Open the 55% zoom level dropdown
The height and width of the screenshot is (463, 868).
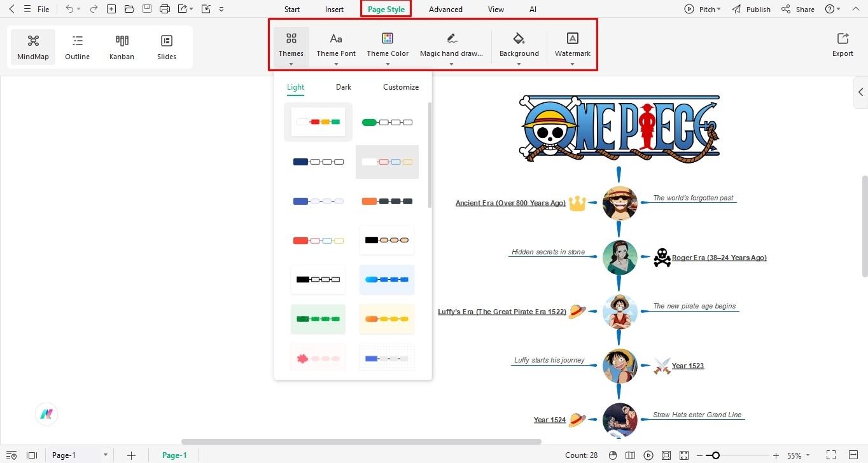pyautogui.click(x=799, y=455)
